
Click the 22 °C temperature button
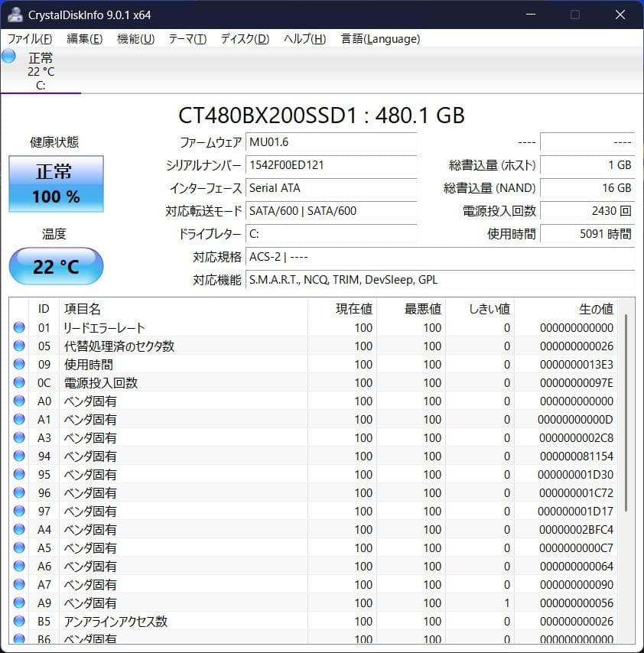(57, 266)
